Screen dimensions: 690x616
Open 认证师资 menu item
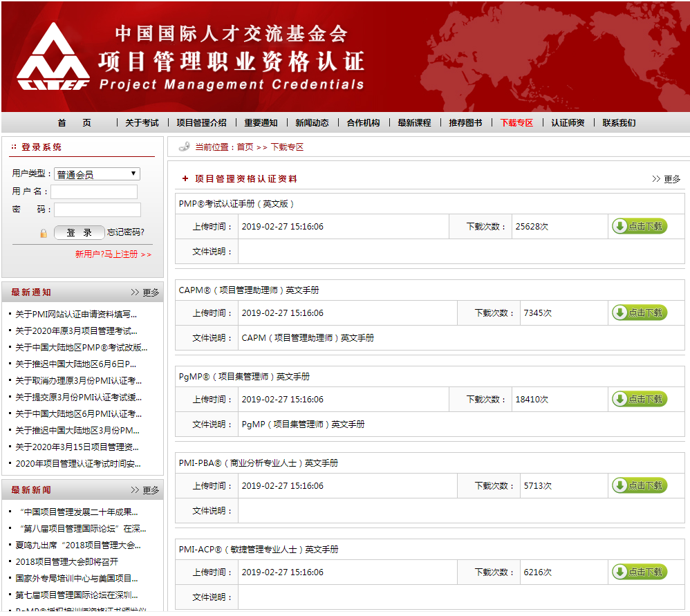pyautogui.click(x=568, y=123)
